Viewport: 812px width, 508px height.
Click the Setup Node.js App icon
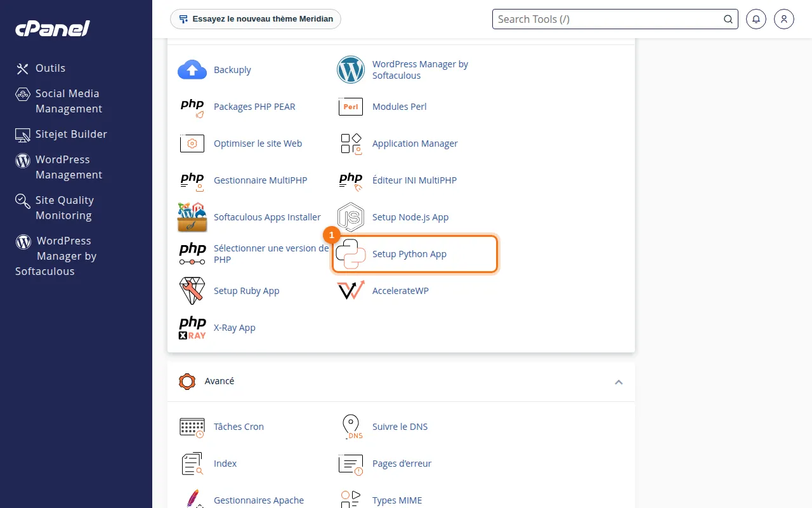click(x=351, y=217)
